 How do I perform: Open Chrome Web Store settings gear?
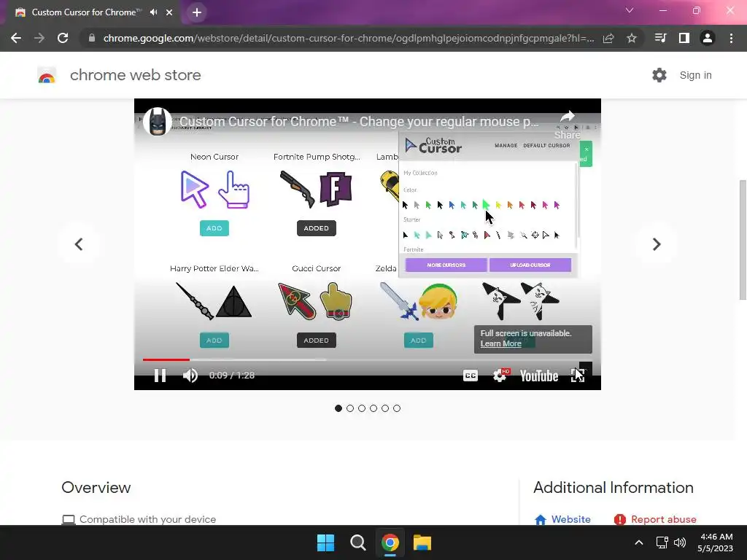click(x=659, y=75)
